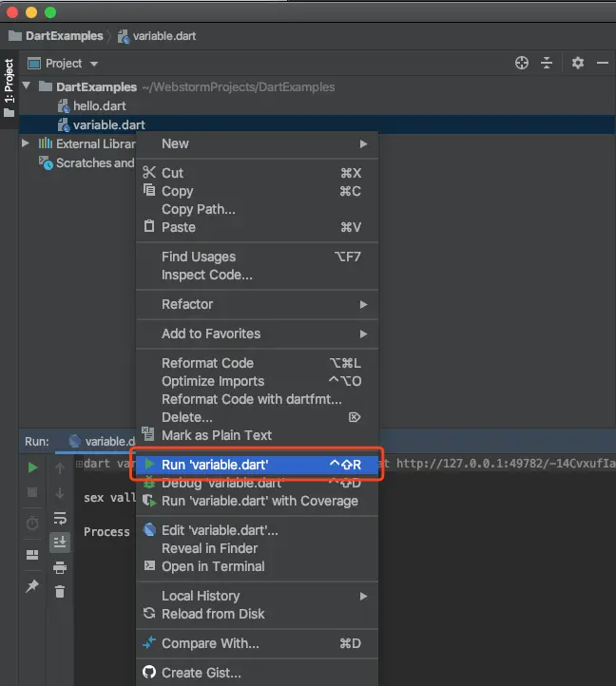The height and width of the screenshot is (686, 616).
Task: Open the Project view dropdown
Action: coord(63,64)
